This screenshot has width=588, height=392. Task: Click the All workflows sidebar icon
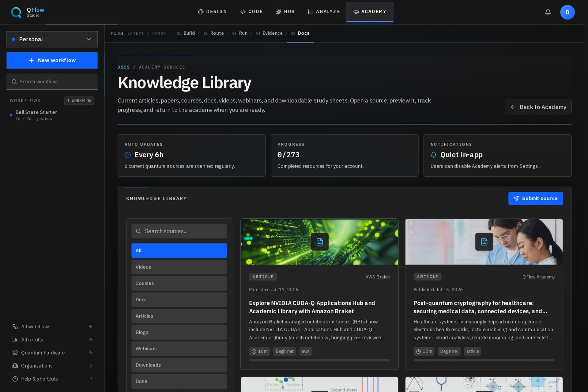point(15,327)
